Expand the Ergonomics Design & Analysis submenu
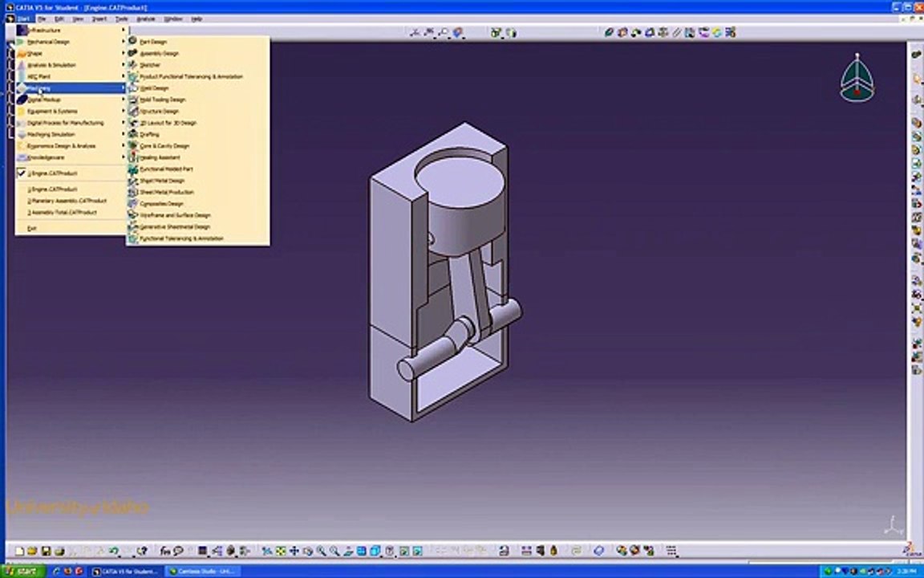 71,145
